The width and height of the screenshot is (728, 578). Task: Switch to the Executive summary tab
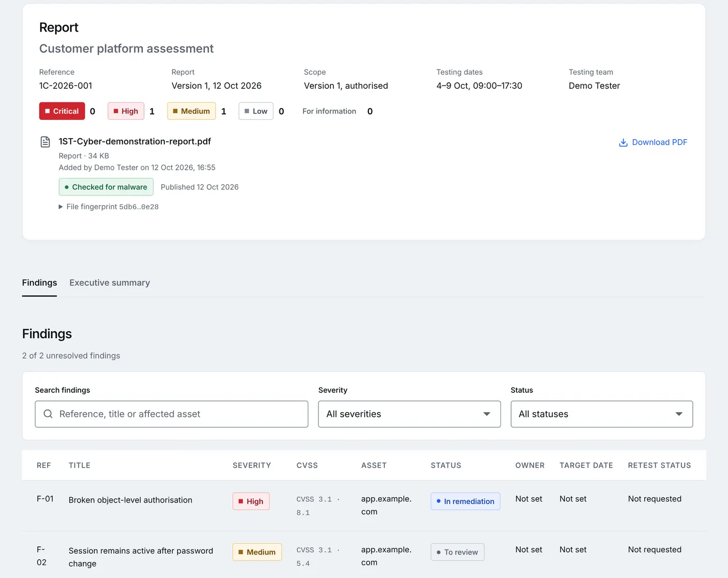point(110,283)
